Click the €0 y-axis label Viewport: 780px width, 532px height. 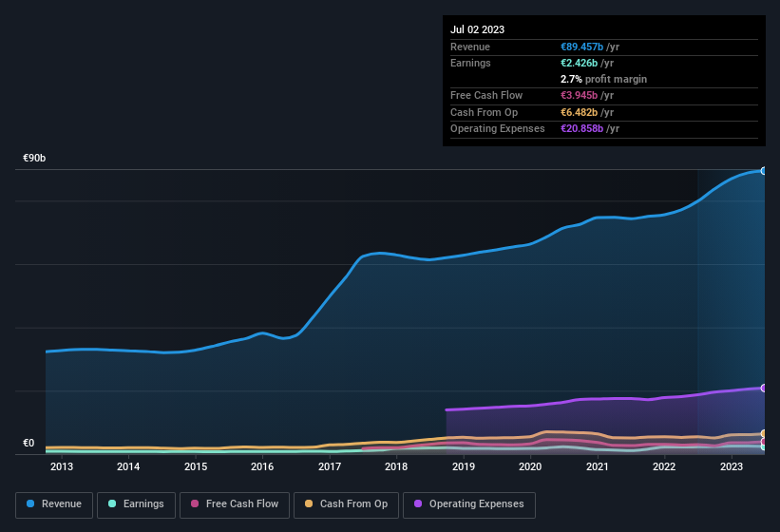(29, 443)
